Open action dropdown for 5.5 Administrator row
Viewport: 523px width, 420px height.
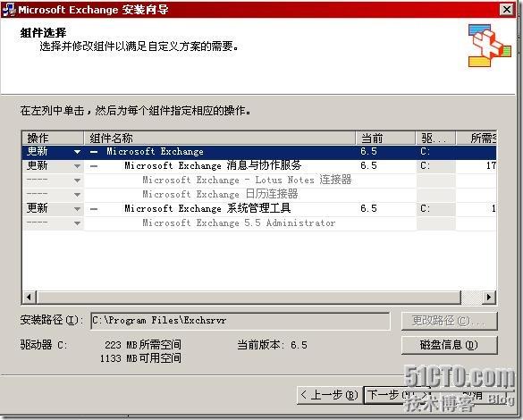tap(77, 223)
